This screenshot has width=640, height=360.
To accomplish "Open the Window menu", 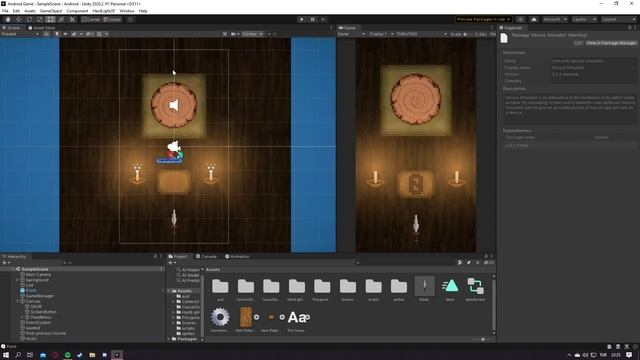I will pos(127,11).
